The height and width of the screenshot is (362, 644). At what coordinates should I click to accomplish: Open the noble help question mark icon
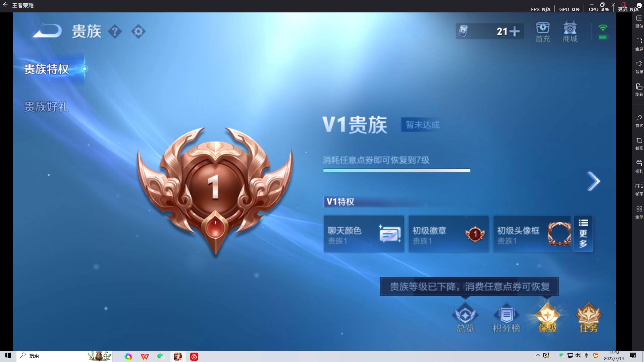click(x=115, y=32)
